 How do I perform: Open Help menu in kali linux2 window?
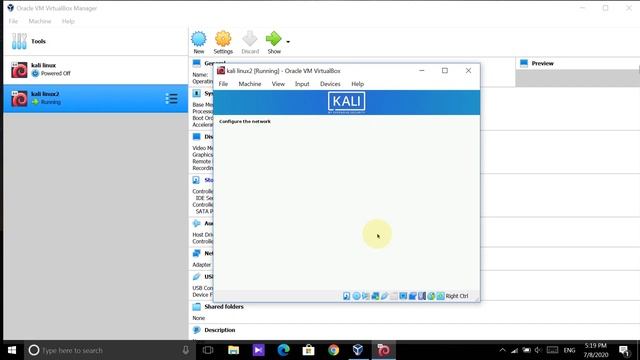(358, 84)
